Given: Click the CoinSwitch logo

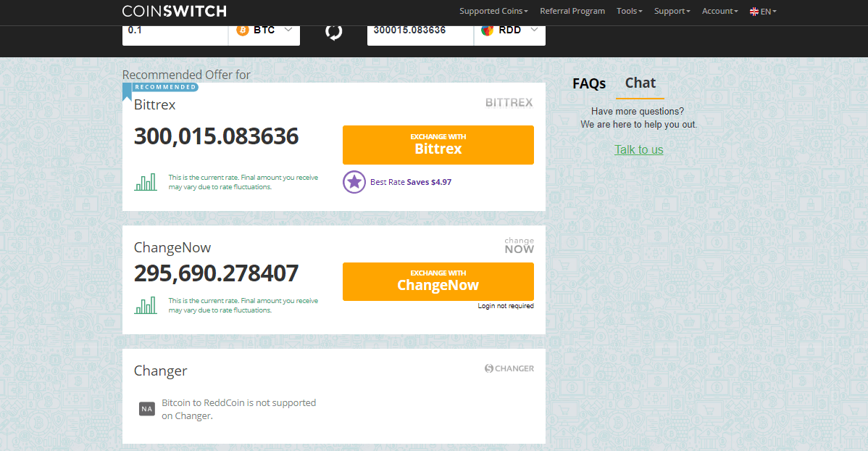Looking at the screenshot, I should (x=175, y=11).
